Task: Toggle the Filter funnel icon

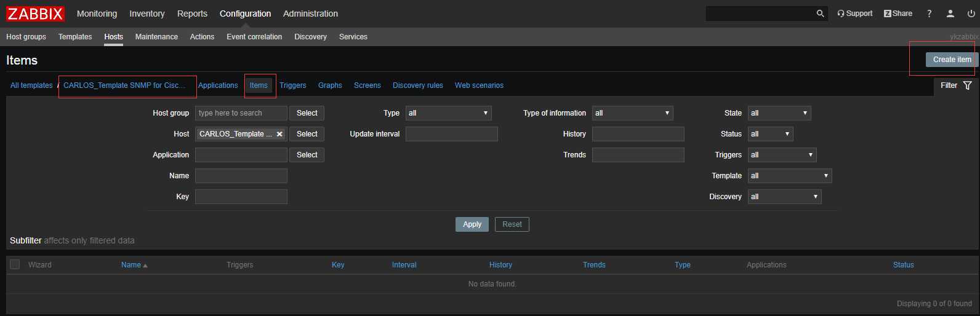Action: pyautogui.click(x=967, y=85)
